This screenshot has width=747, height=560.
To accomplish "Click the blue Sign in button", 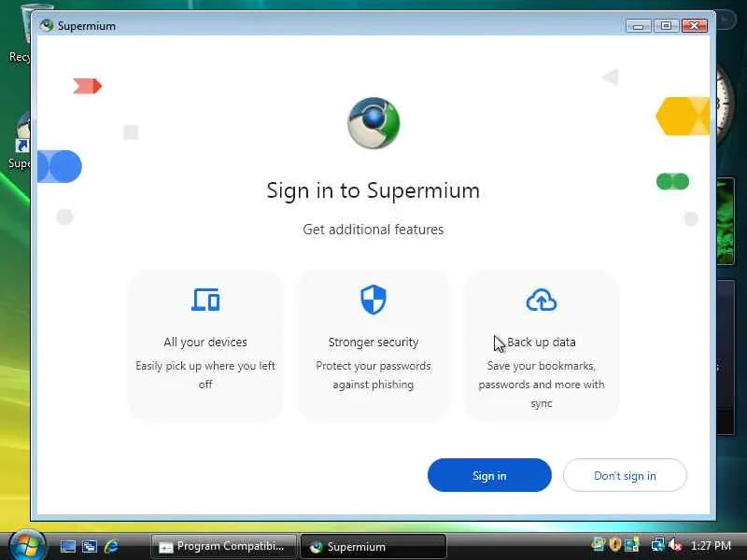I will point(489,475).
